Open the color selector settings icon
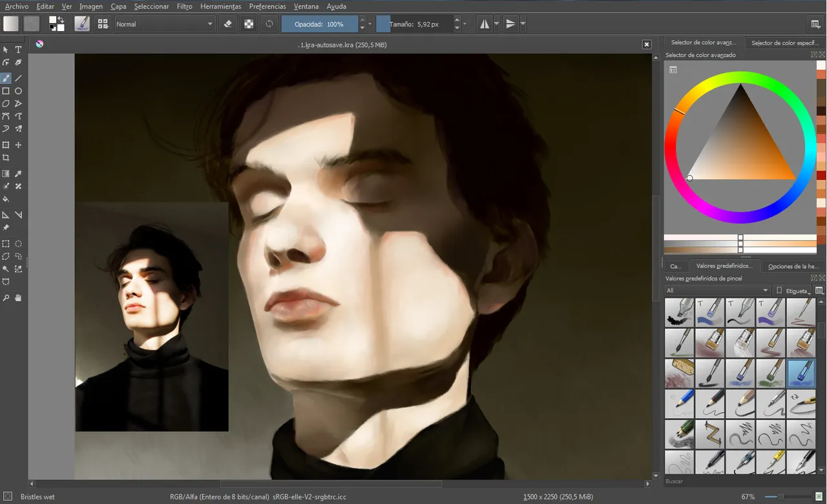Viewport: 827px width, 504px height. coord(673,69)
